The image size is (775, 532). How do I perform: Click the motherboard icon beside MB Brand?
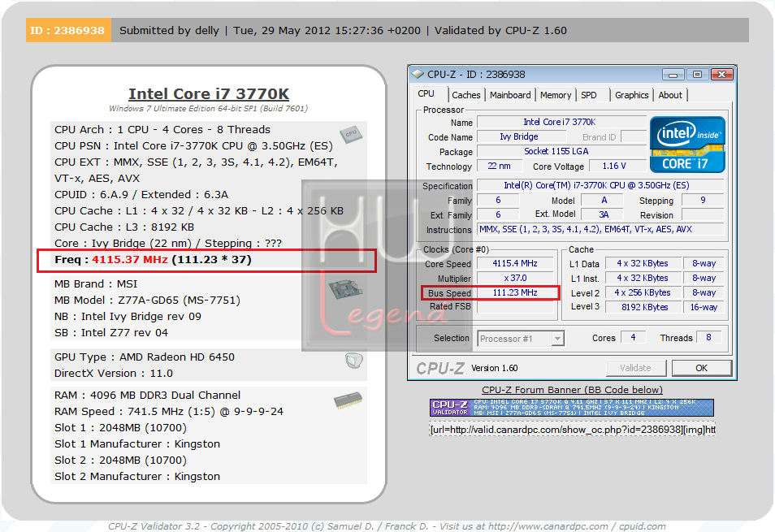[345, 289]
